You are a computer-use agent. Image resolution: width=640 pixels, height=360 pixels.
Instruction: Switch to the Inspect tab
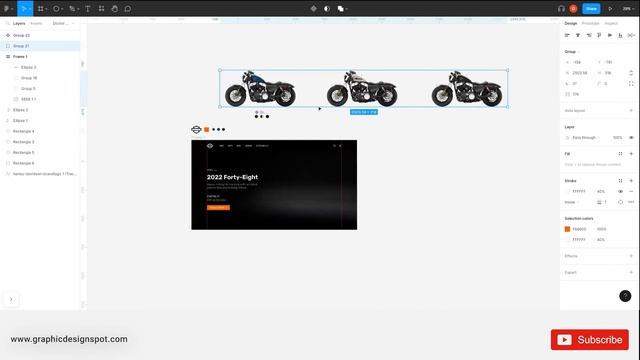click(611, 23)
